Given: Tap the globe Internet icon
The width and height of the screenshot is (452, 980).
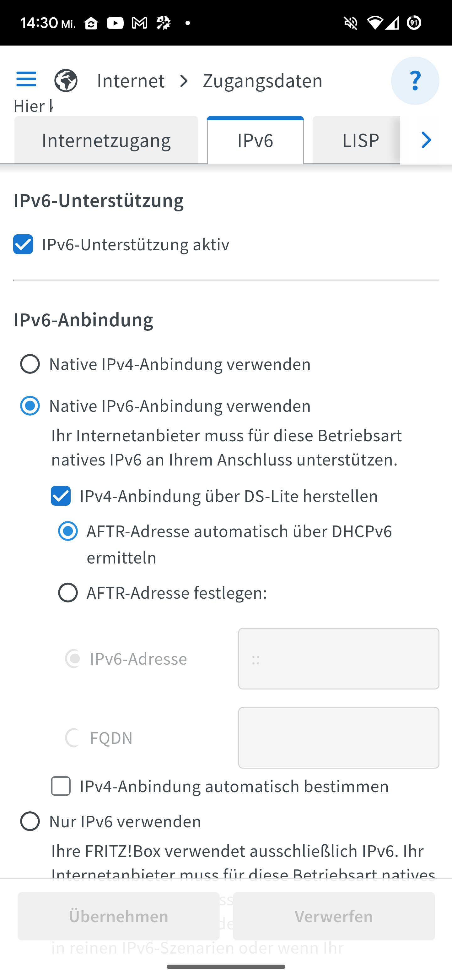Looking at the screenshot, I should [66, 80].
